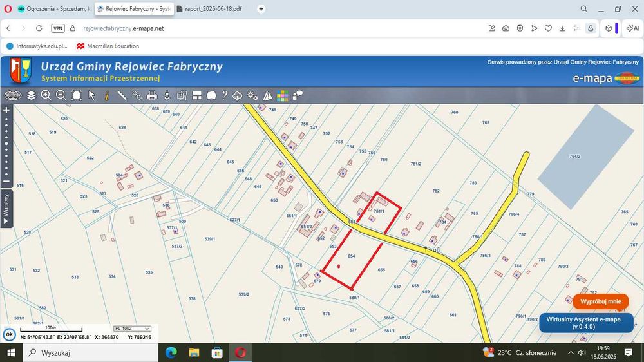Viewport: 644px width, 362px height.
Task: Click parcel 654 on the map
Action: (351, 256)
